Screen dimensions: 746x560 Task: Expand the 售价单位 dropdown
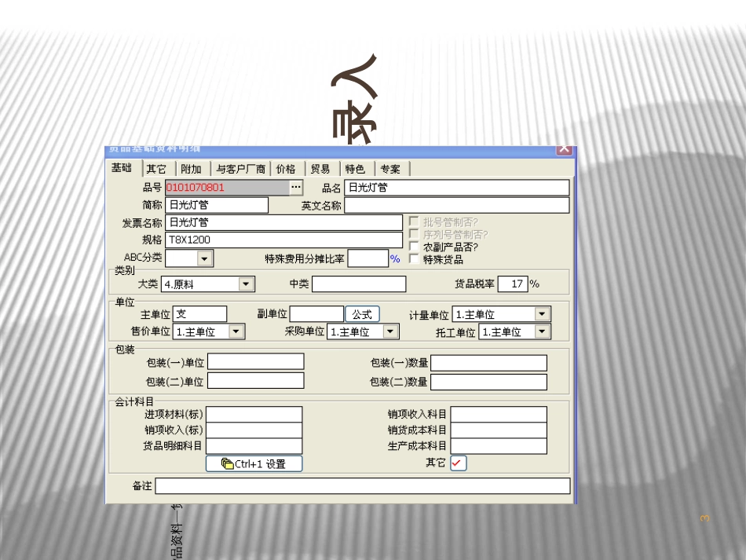coord(236,331)
